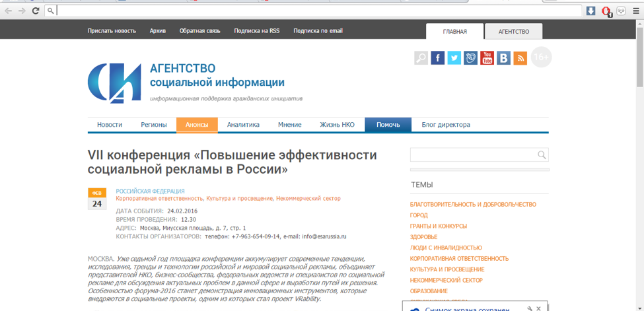Screen dimensions: 644x311
Task: Click the sidebar search input field
Action: pyautogui.click(x=474, y=155)
